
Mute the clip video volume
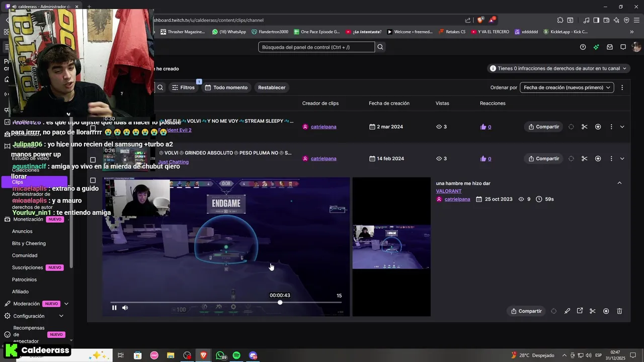[125, 308]
